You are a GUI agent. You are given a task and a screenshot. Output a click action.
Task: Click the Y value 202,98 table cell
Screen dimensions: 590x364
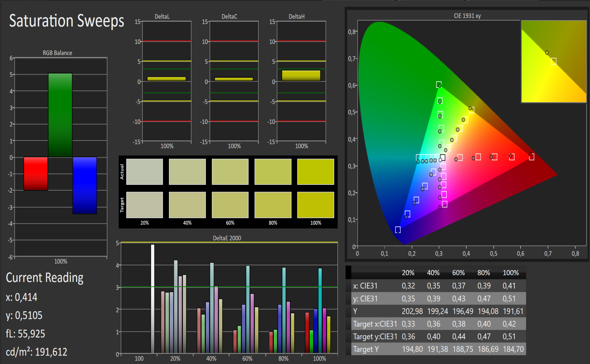412,311
